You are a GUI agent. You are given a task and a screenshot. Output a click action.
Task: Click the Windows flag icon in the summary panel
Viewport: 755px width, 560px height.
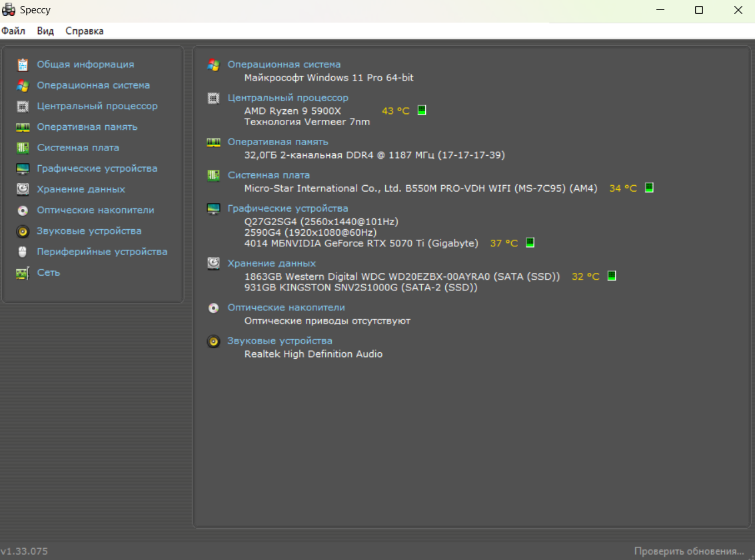point(213,65)
